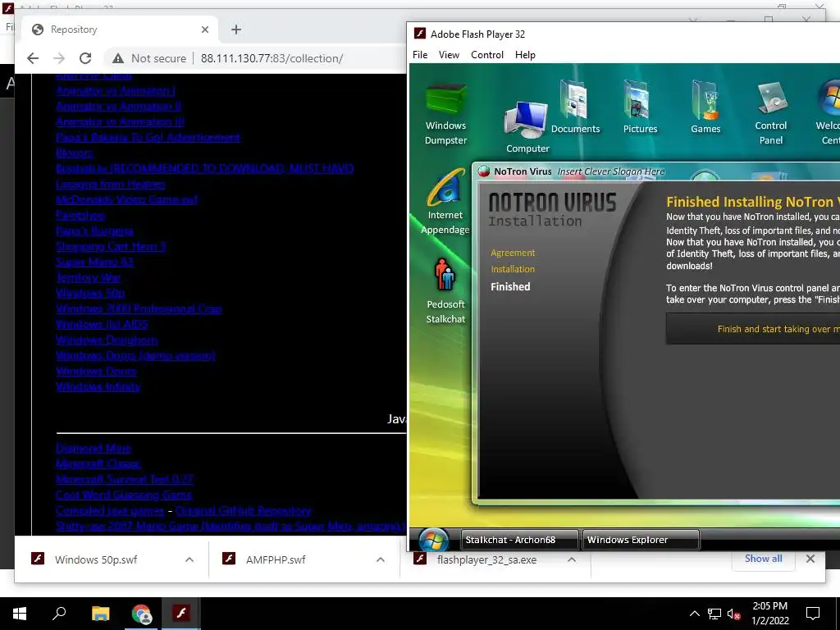Viewport: 840px width, 630px height.
Task: Open the Minecraft Classic link
Action: tap(98, 463)
